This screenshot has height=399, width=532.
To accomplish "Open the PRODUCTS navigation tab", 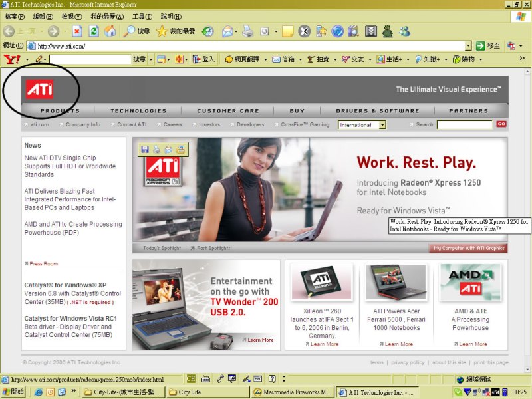I will pos(60,110).
